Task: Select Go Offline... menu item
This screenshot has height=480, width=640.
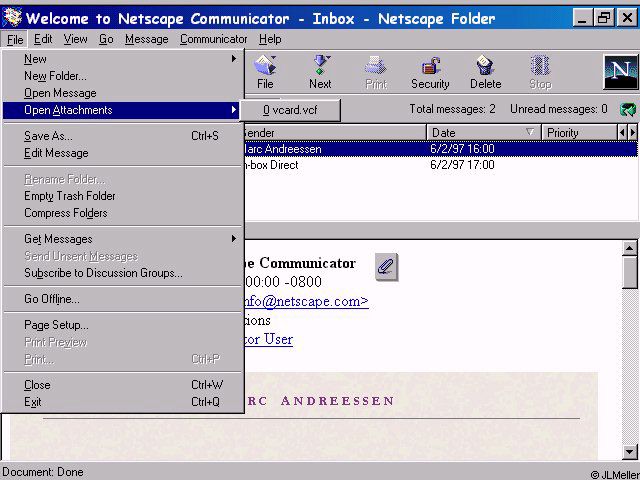Action: coord(121,299)
